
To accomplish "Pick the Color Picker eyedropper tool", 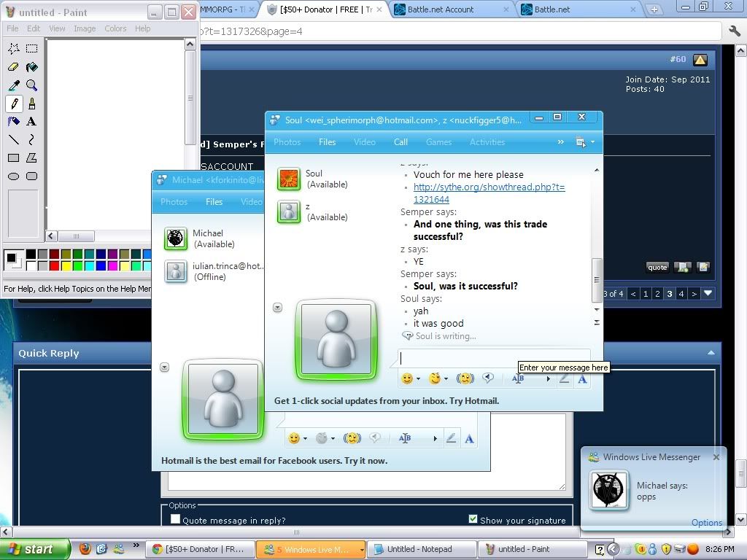I will point(14,85).
